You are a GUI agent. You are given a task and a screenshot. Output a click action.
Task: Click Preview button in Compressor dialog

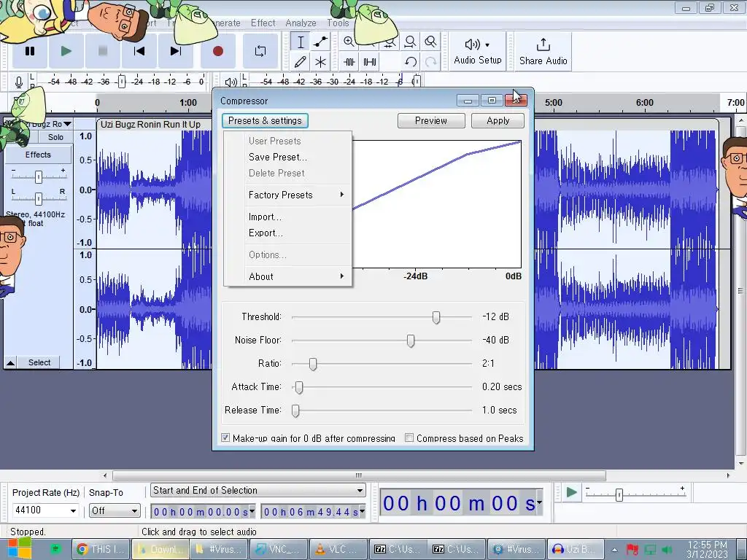pos(431,120)
